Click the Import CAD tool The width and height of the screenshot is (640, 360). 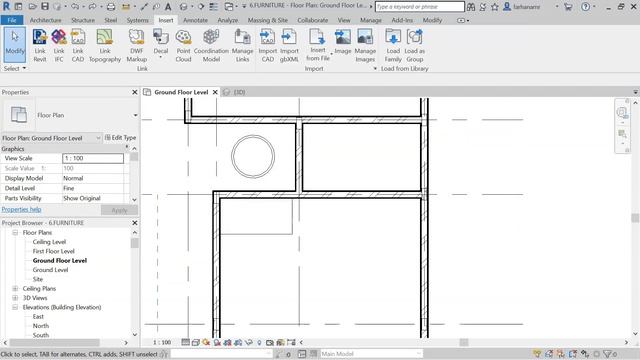(268, 46)
